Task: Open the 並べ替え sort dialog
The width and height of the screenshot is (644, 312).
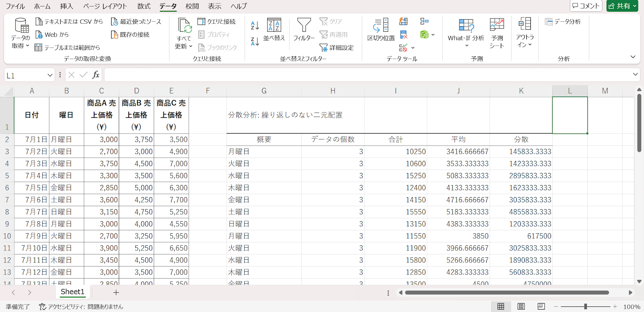Action: 274,30
